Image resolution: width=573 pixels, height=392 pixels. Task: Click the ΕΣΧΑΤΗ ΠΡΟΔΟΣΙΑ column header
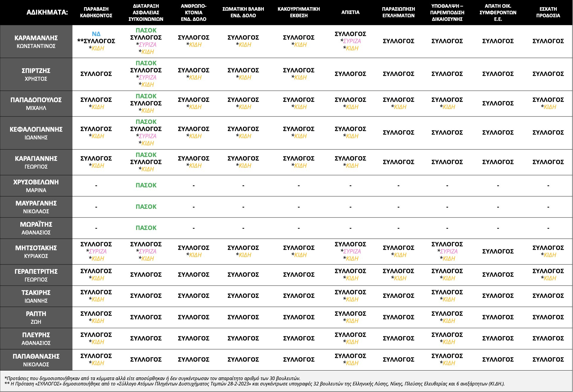tap(548, 12)
